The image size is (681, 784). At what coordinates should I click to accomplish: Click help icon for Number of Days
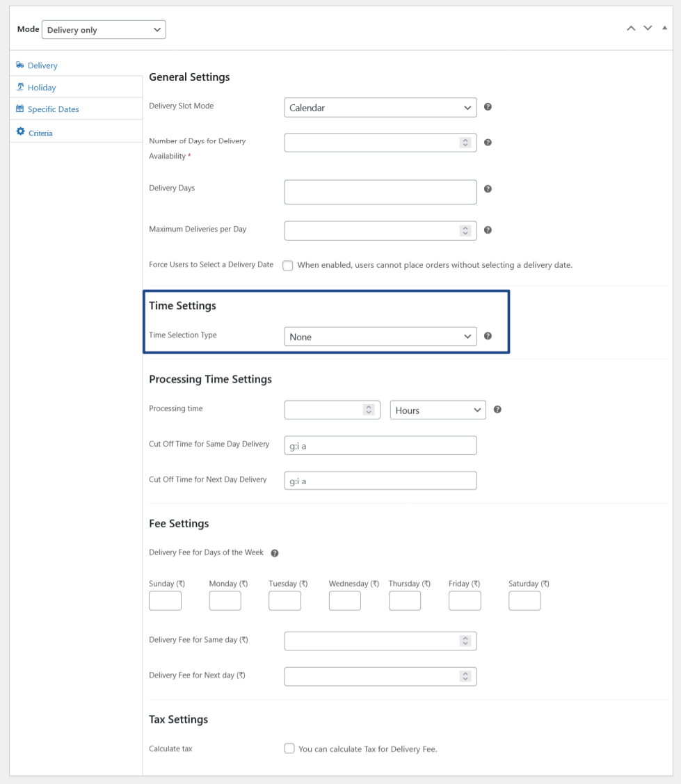(x=488, y=143)
